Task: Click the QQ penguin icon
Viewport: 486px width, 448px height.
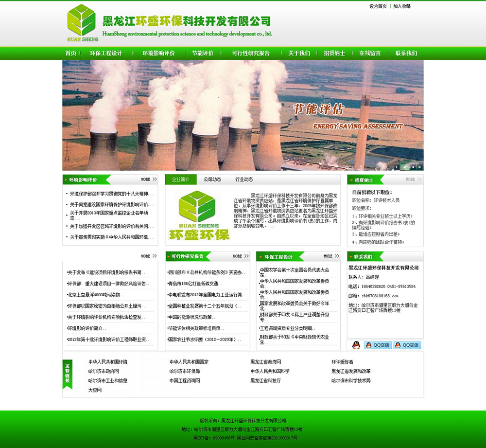Action: coord(356,345)
